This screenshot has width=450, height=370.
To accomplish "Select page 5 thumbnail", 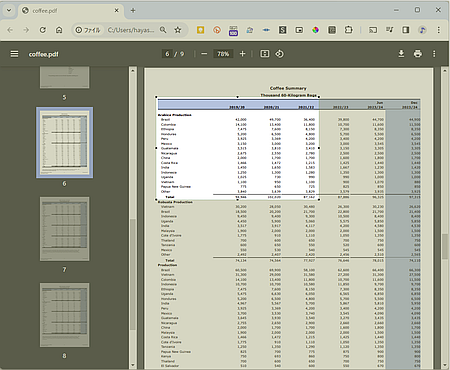I will point(65,77).
